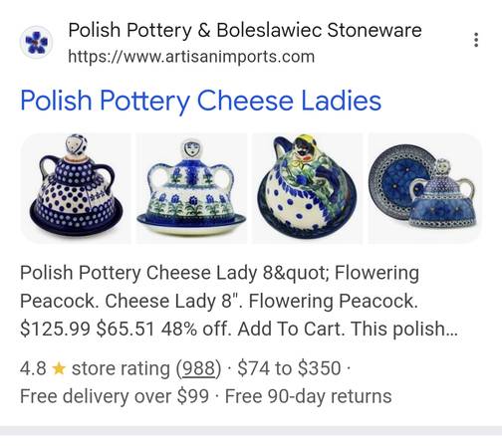Click the blue flower site favicon
Image resolution: width=502 pixels, height=448 pixels.
36,42
